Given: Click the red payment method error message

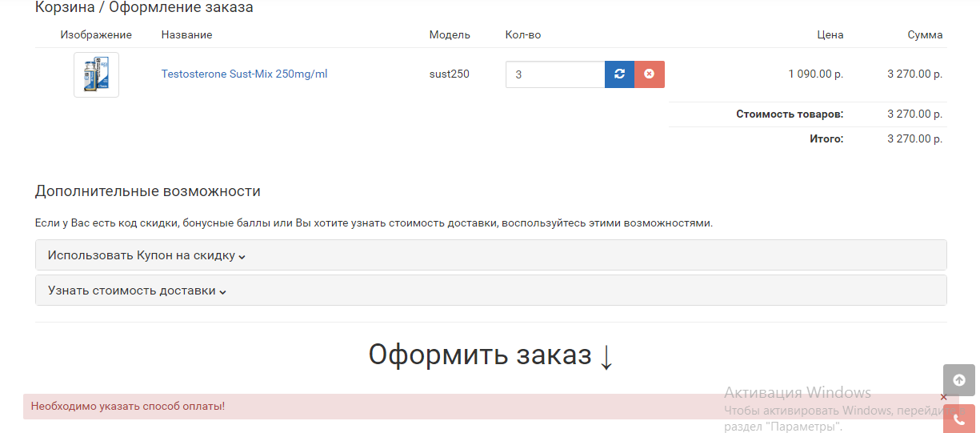Looking at the screenshot, I should click(128, 407).
